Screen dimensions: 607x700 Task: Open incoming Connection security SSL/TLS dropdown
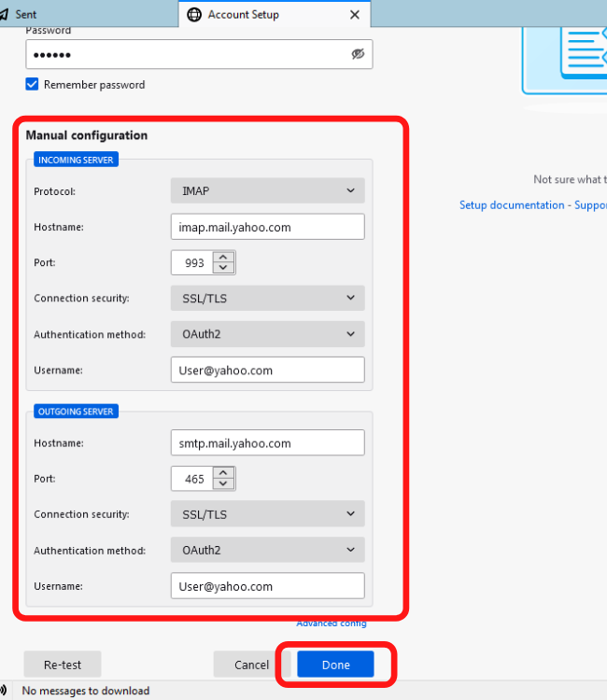pyautogui.click(x=267, y=299)
